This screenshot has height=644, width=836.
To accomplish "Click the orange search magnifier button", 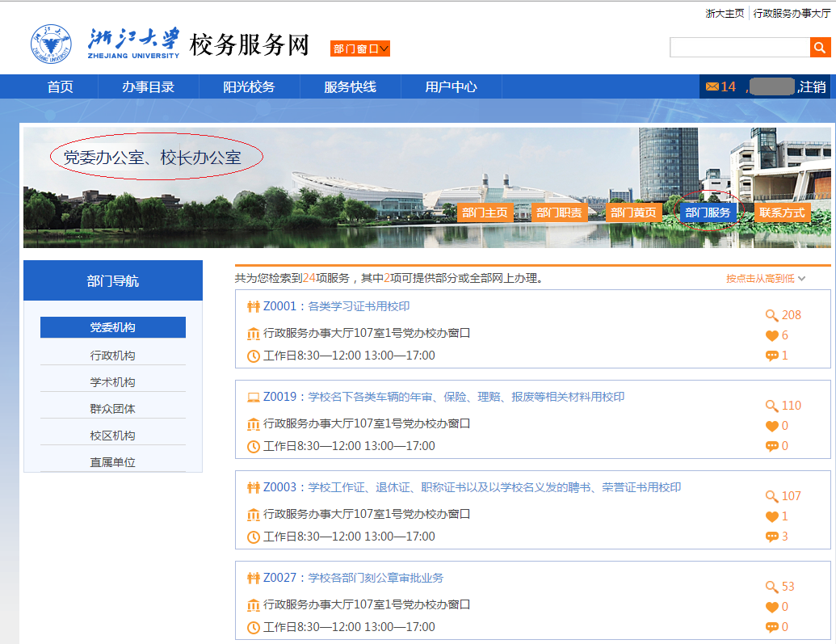I will click(820, 48).
